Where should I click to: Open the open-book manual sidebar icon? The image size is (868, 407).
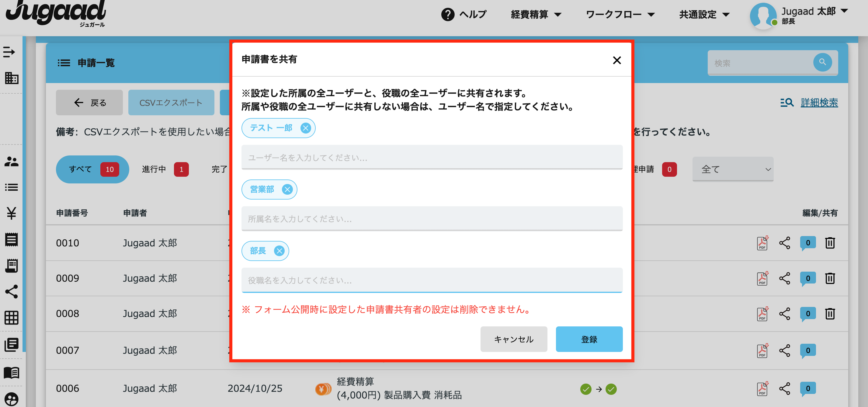(12, 373)
